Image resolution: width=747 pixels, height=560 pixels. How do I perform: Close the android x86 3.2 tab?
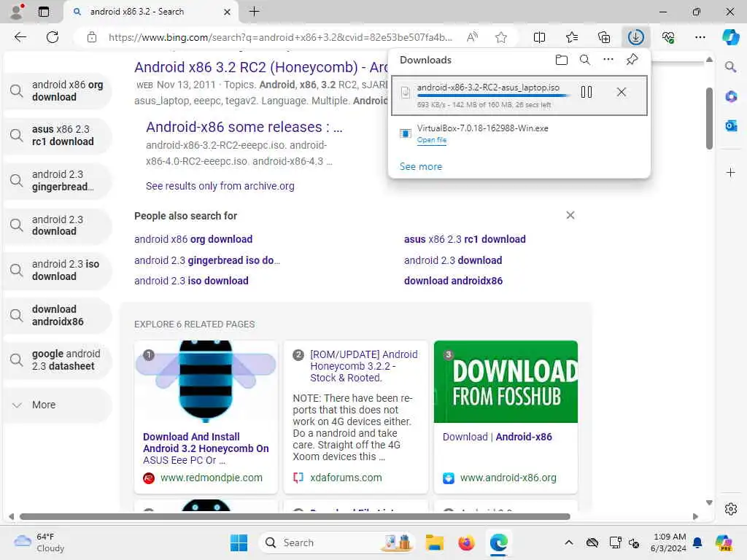[x=228, y=12]
